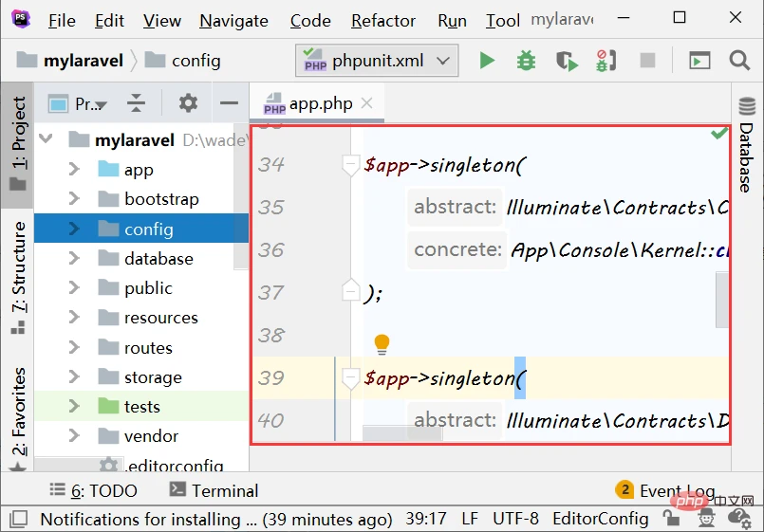Open the Search Everywhere magnifier
Viewport: 764px width, 532px height.
tap(740, 61)
